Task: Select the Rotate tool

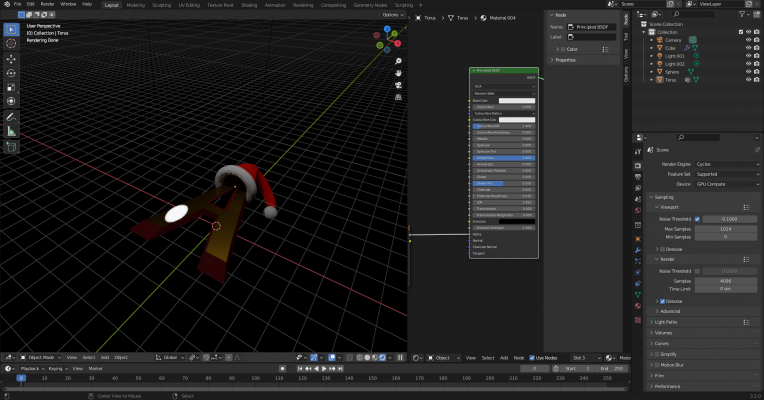Action: coord(11,73)
